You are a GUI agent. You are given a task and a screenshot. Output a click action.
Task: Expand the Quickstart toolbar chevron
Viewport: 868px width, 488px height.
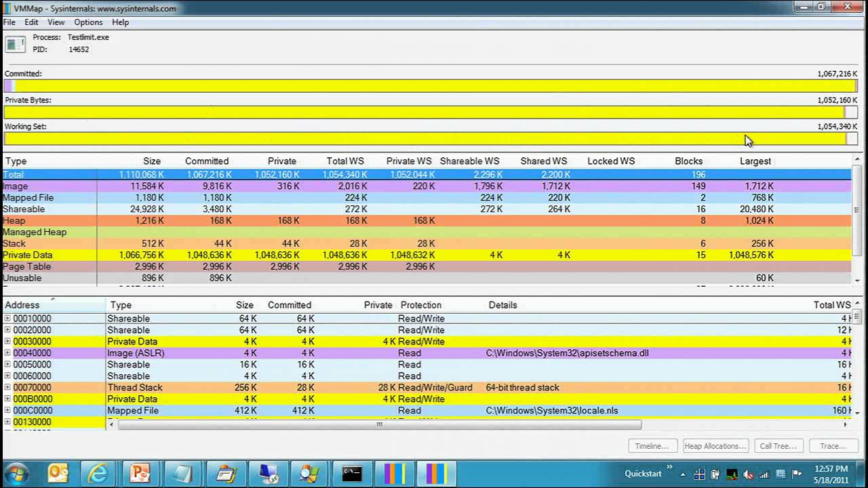(x=670, y=468)
